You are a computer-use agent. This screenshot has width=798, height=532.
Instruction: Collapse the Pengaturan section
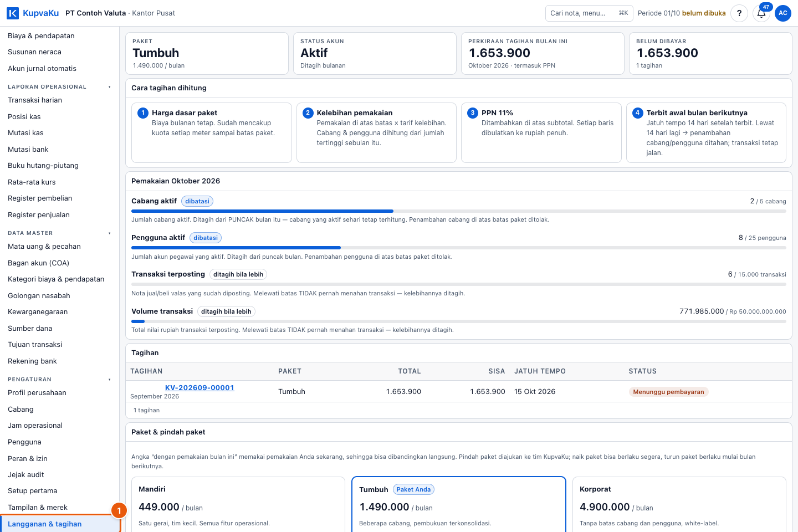pos(59,380)
